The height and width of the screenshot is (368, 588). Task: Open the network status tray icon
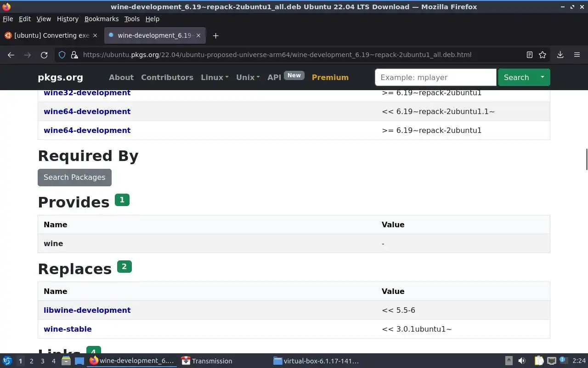pos(552,361)
